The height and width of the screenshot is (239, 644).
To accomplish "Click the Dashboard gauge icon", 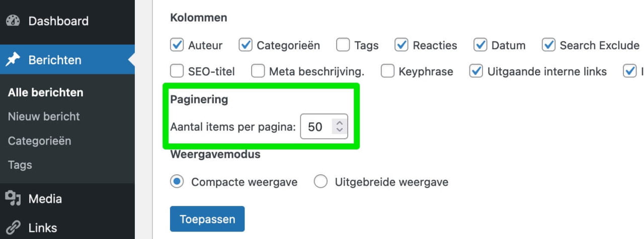I will point(13,21).
